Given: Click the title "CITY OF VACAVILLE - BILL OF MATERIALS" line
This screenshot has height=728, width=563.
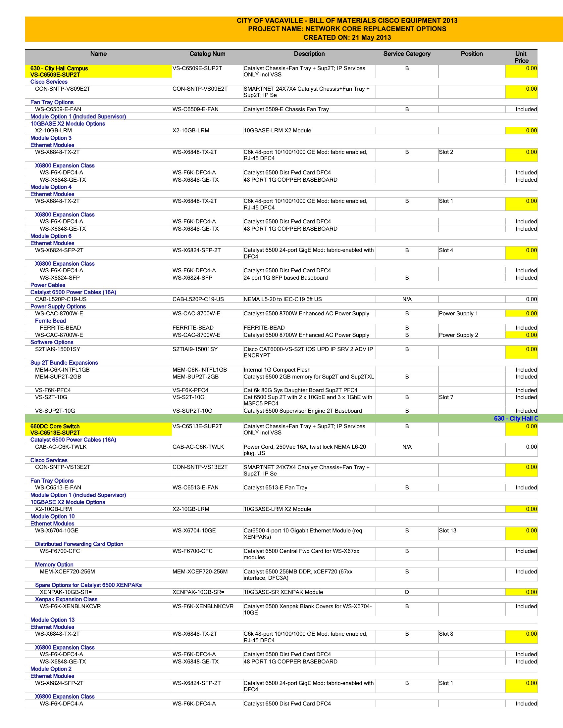Looking at the screenshot, I should pyautogui.click(x=347, y=21).
